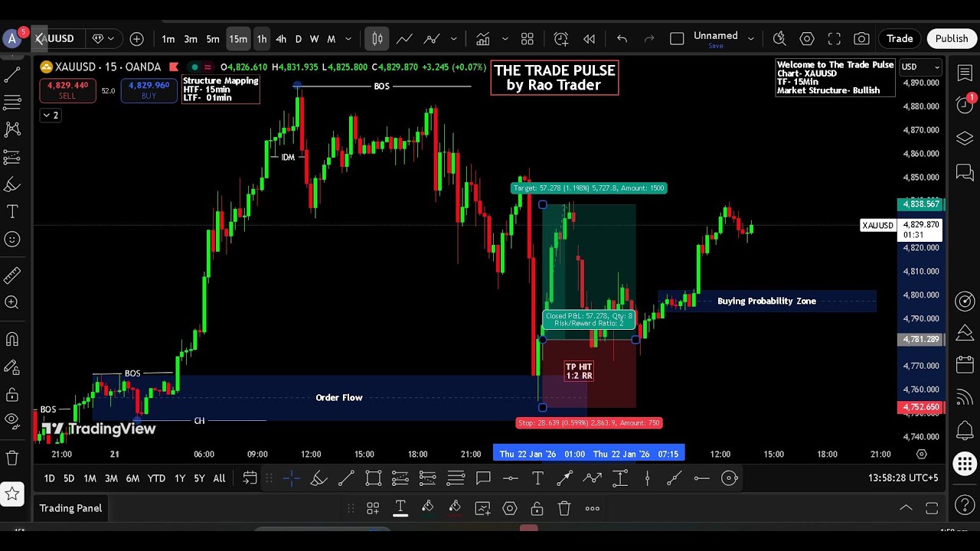Image resolution: width=980 pixels, height=551 pixels.
Task: Open more options ellipsis in floating toolbar
Action: (x=592, y=508)
